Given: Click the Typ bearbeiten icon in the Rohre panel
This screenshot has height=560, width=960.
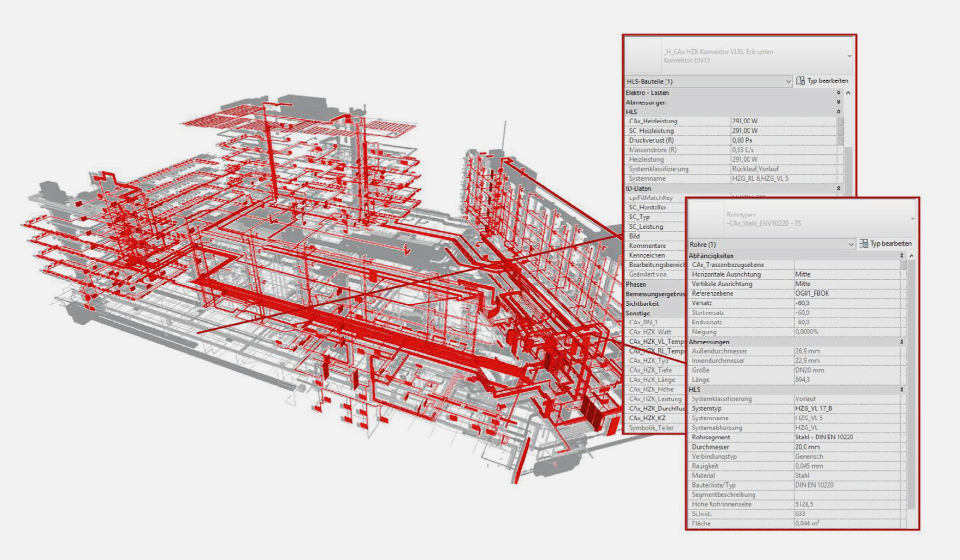Looking at the screenshot, I should [x=863, y=244].
